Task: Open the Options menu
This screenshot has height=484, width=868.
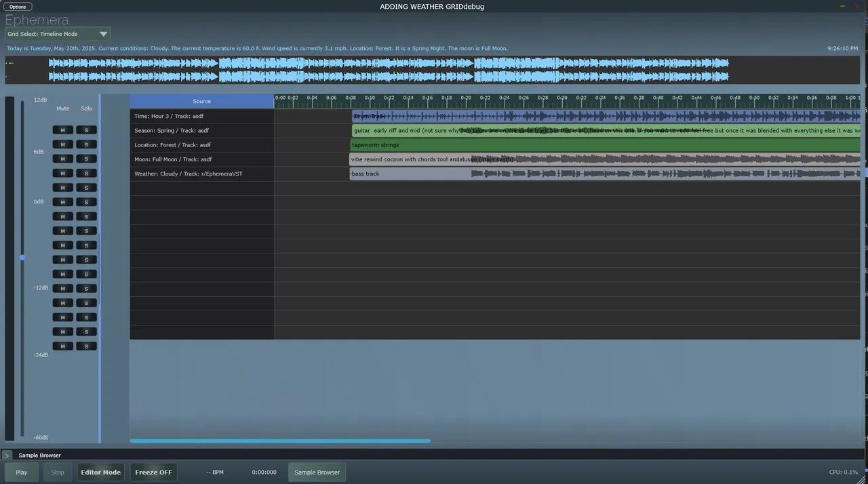Action: [17, 7]
